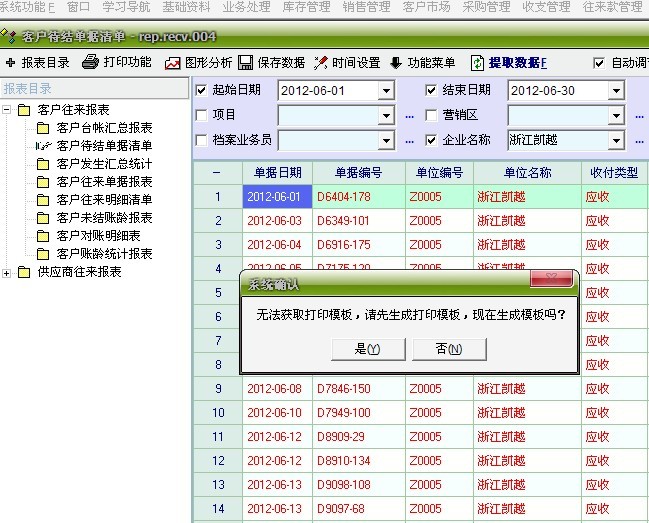This screenshot has width=649, height=523.
Task: Open 时间设置 time settings
Action: [x=321, y=62]
